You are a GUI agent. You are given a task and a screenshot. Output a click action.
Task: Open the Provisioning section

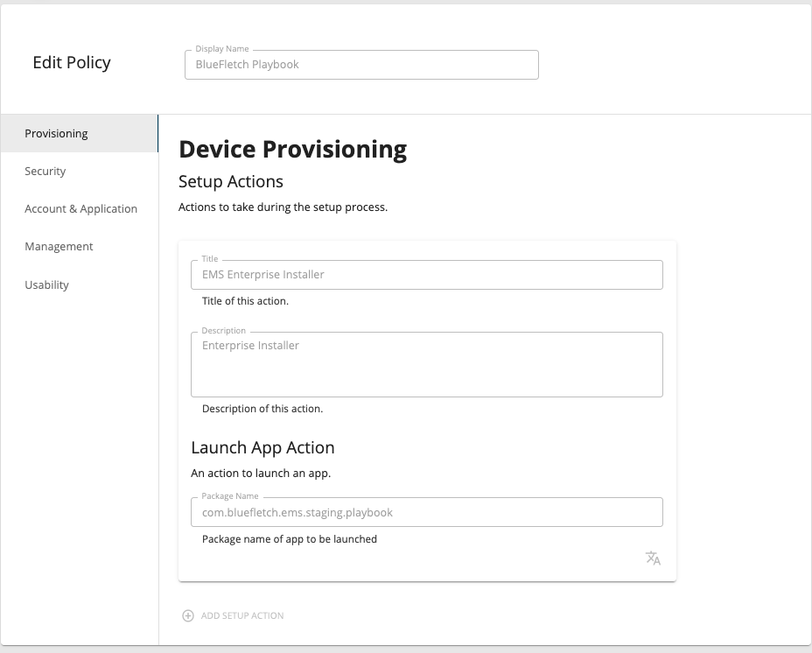tap(80, 133)
